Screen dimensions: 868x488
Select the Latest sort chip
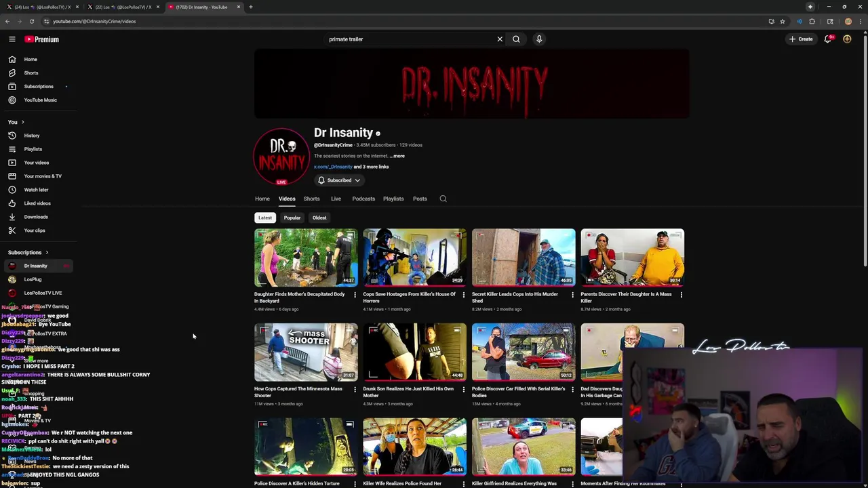pos(265,218)
